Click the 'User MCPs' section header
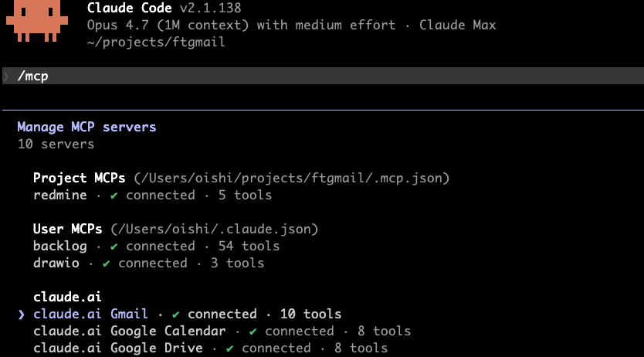The image size is (644, 357). click(68, 229)
